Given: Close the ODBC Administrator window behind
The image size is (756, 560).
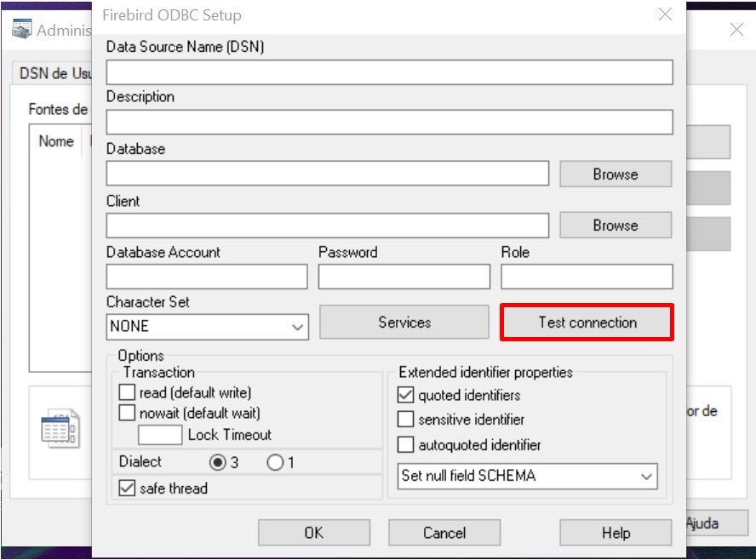Looking at the screenshot, I should [736, 30].
